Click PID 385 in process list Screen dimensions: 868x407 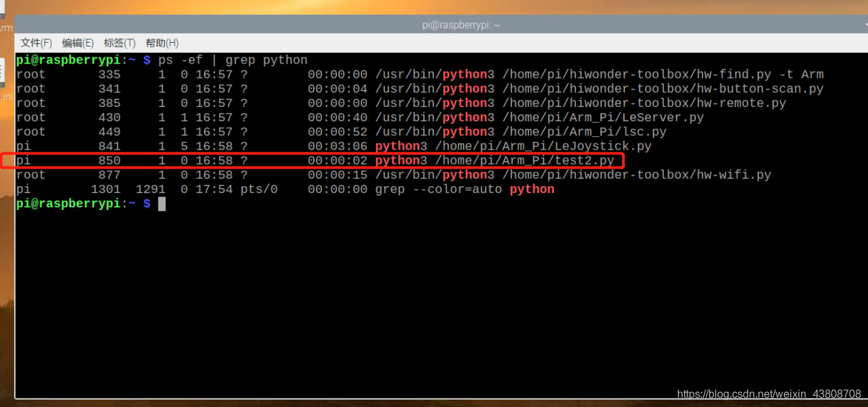(x=109, y=103)
